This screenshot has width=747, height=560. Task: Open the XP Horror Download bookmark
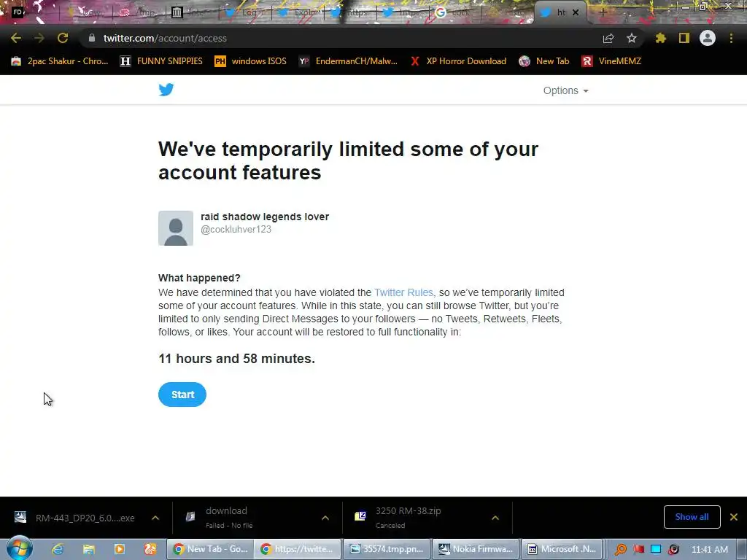pos(458,61)
